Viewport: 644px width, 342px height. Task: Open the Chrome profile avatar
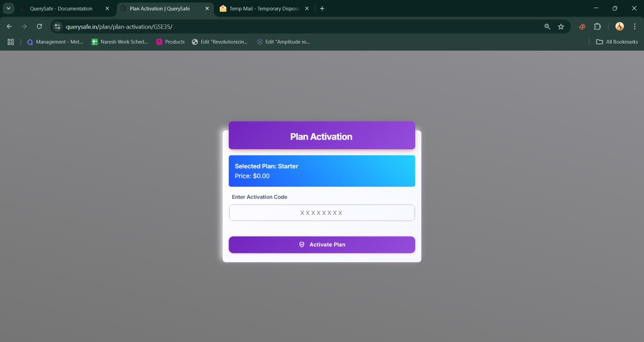[x=619, y=27]
